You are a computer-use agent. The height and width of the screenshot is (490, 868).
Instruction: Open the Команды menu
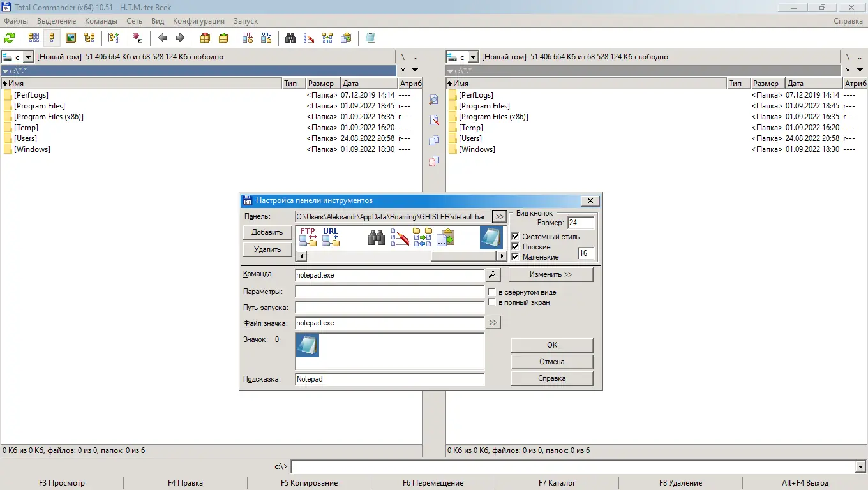click(101, 21)
